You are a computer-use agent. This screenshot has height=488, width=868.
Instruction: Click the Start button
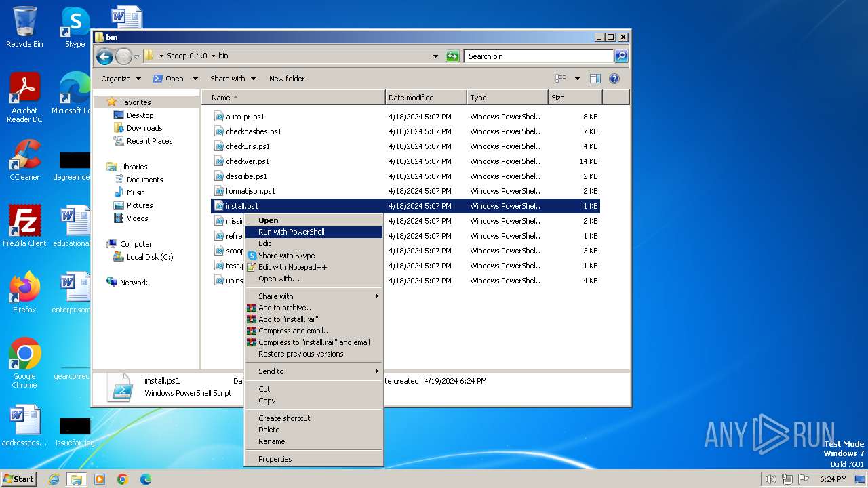pos(18,479)
